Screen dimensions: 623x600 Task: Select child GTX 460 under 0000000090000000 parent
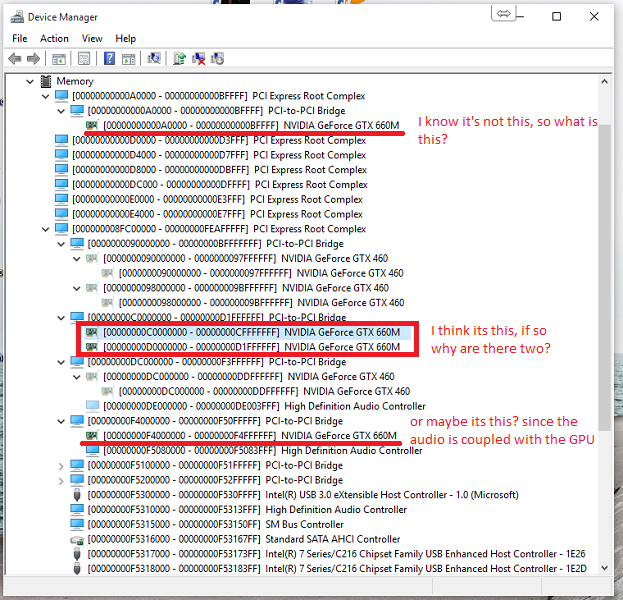(x=261, y=273)
